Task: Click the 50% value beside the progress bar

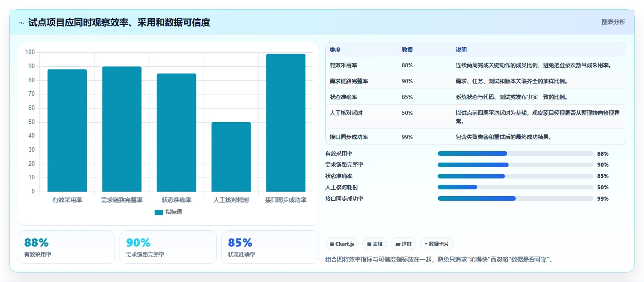Action: point(603,188)
